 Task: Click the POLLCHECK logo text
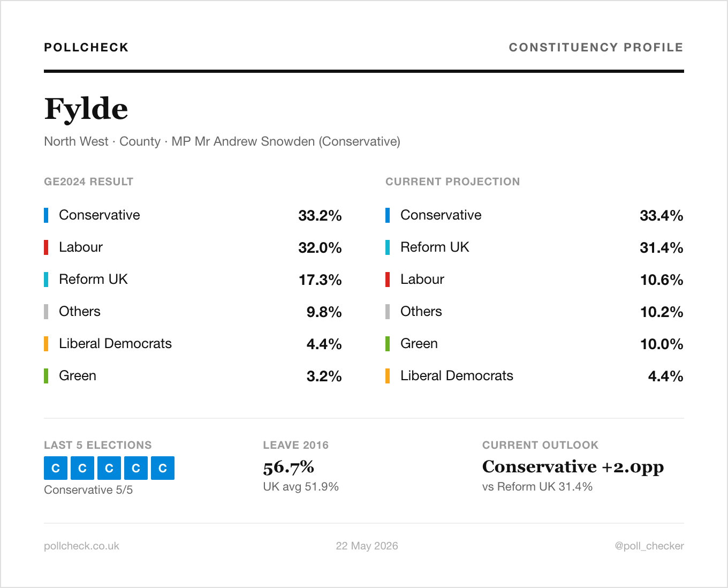(86, 47)
